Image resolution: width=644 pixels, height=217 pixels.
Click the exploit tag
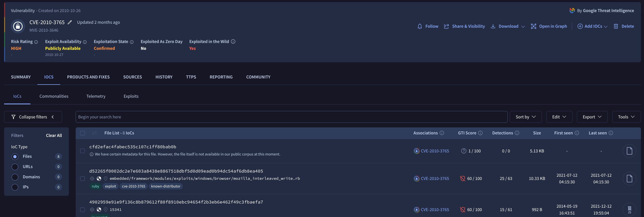(x=111, y=186)
